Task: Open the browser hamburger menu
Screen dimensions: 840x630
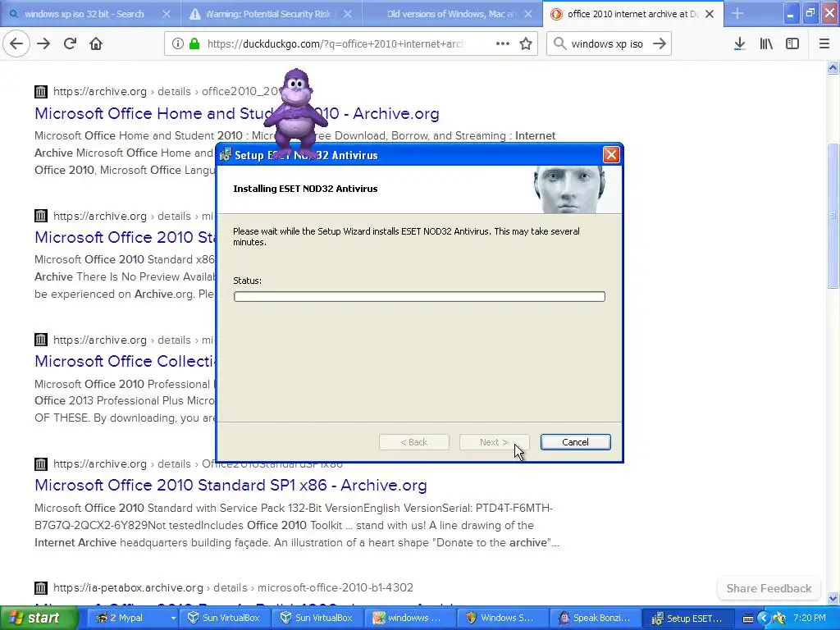Action: [824, 43]
